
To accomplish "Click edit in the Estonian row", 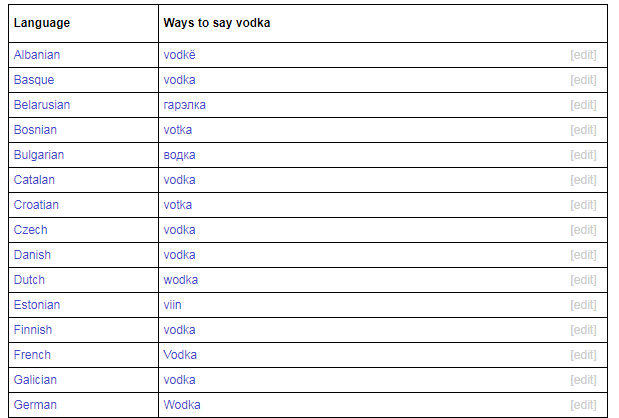I will click(583, 305).
